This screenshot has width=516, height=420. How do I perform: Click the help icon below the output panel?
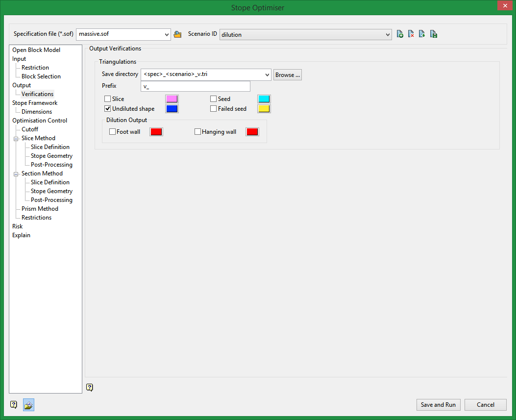point(89,388)
